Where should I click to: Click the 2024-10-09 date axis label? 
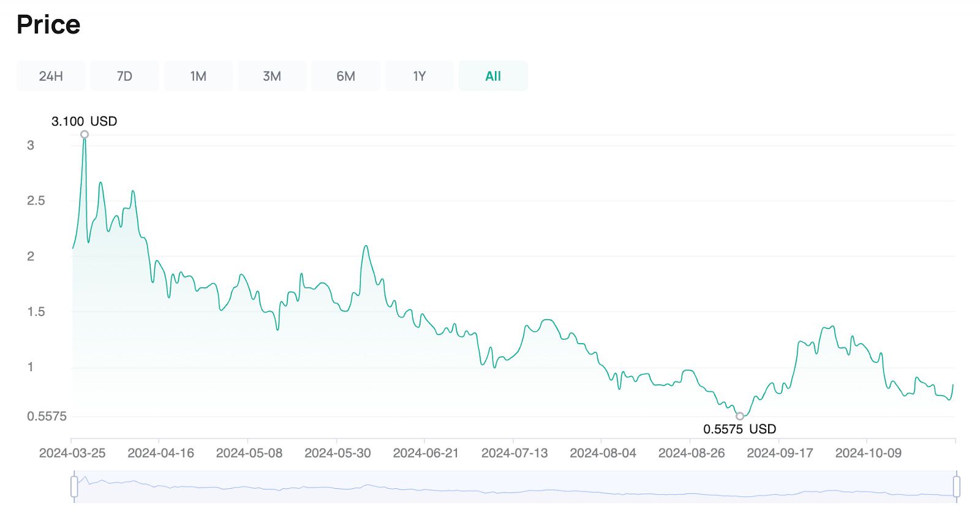[868, 453]
